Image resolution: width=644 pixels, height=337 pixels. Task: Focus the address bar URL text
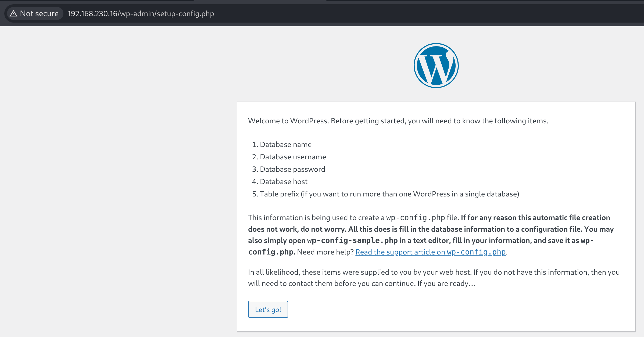[141, 13]
